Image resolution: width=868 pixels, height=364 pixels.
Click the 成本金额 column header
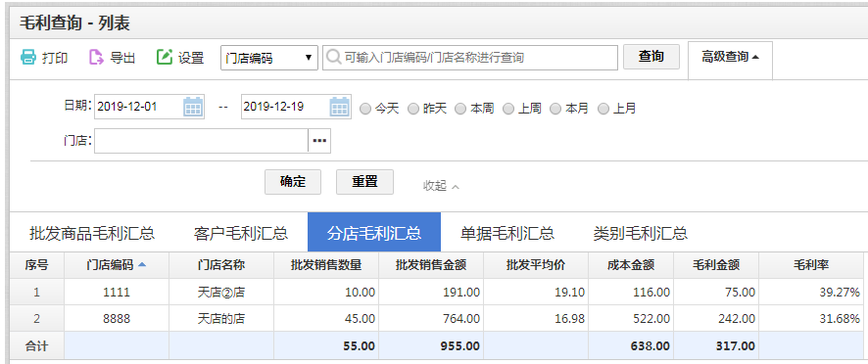(x=631, y=265)
